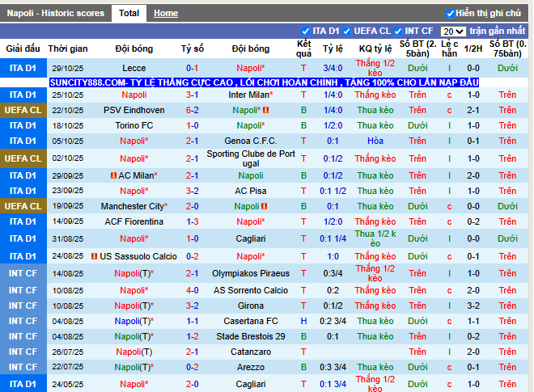Viewport: 534px width, 392px height.
Task: Click the 'Thời gian' column header
Action: 68,48
